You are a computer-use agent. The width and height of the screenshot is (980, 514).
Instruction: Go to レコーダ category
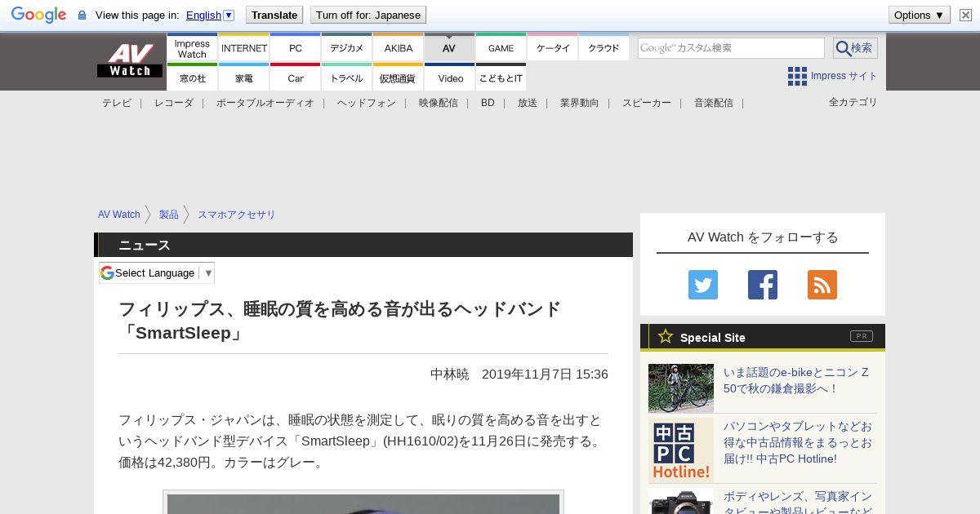point(174,103)
